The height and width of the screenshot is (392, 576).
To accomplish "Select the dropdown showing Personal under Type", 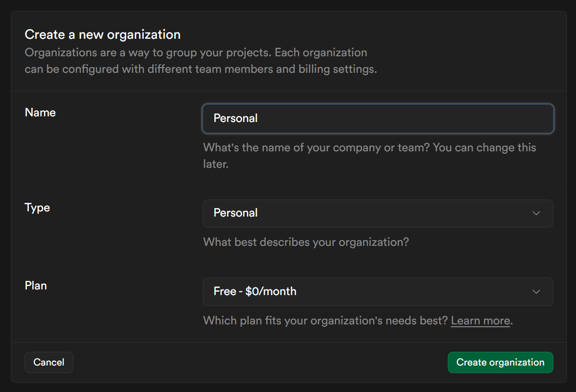I will (x=378, y=213).
